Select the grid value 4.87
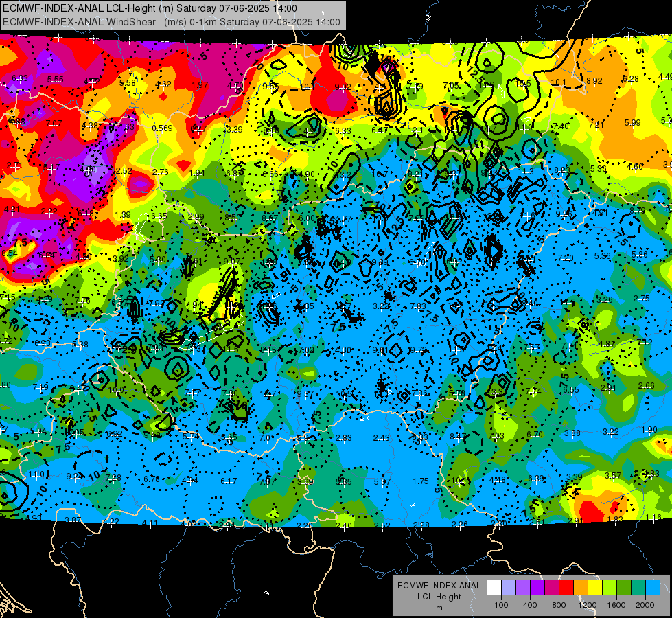This screenshot has height=618, width=672. [x=607, y=343]
